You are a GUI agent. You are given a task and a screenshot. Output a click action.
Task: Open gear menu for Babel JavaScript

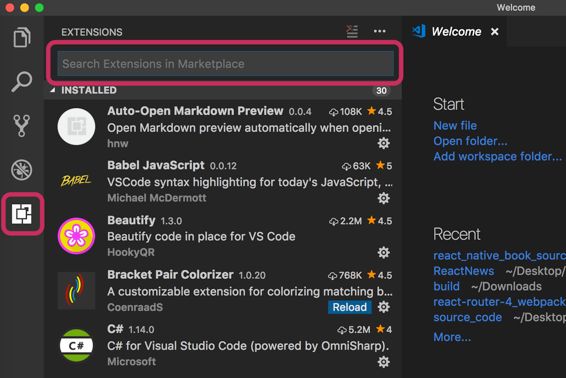point(383,198)
